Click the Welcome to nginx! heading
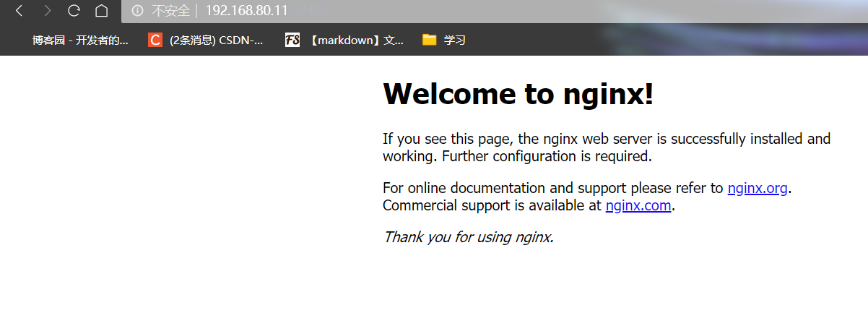The width and height of the screenshot is (868, 321). (x=518, y=93)
